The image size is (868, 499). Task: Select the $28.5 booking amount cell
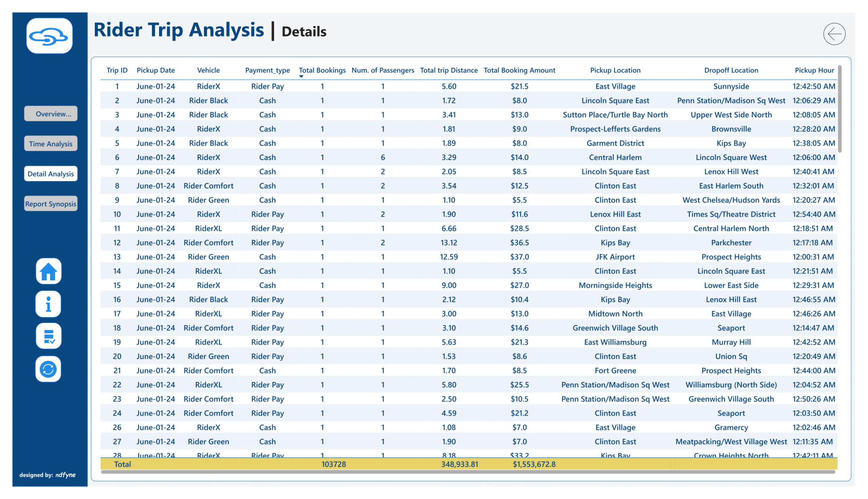(x=519, y=229)
